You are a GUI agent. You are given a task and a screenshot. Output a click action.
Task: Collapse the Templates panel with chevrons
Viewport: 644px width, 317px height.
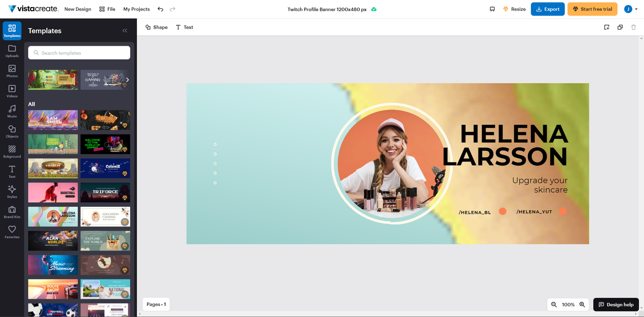point(125,31)
